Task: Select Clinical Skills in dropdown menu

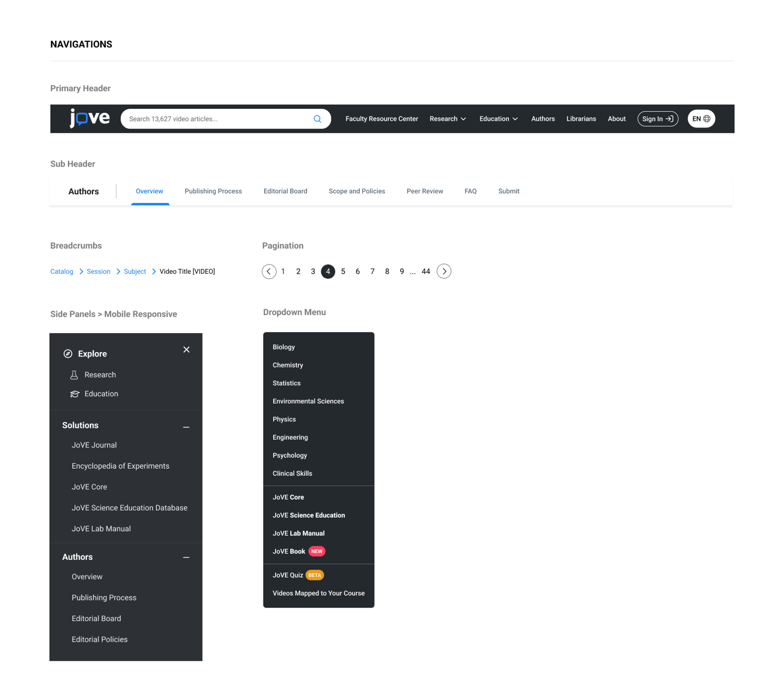Action: (x=292, y=474)
